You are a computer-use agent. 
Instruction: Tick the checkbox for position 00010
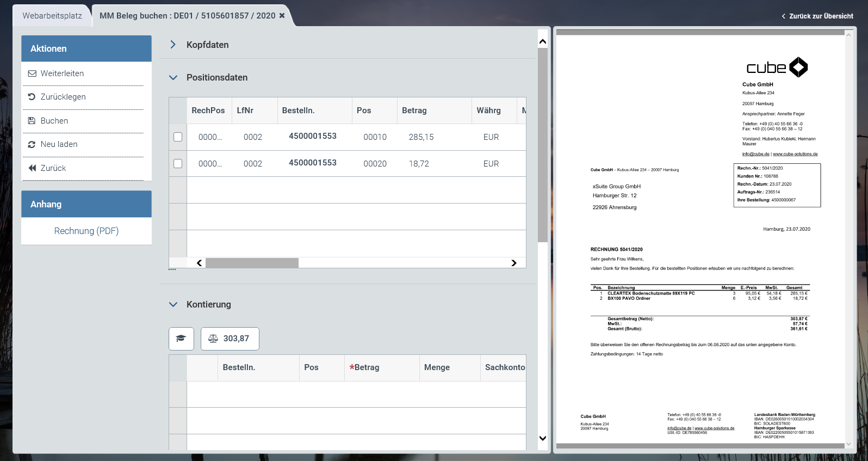tap(178, 137)
